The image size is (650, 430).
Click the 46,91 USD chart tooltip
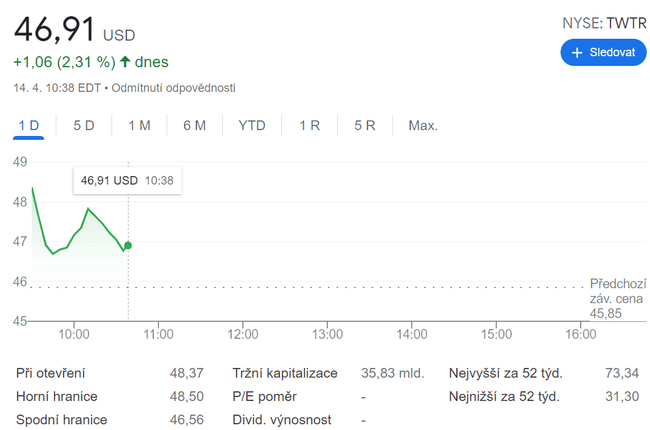click(127, 181)
